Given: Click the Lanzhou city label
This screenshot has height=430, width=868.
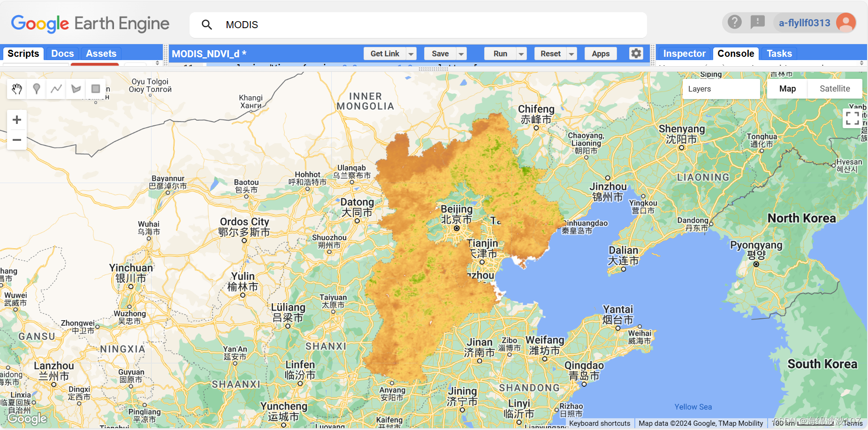Looking at the screenshot, I should pyautogui.click(x=54, y=371).
